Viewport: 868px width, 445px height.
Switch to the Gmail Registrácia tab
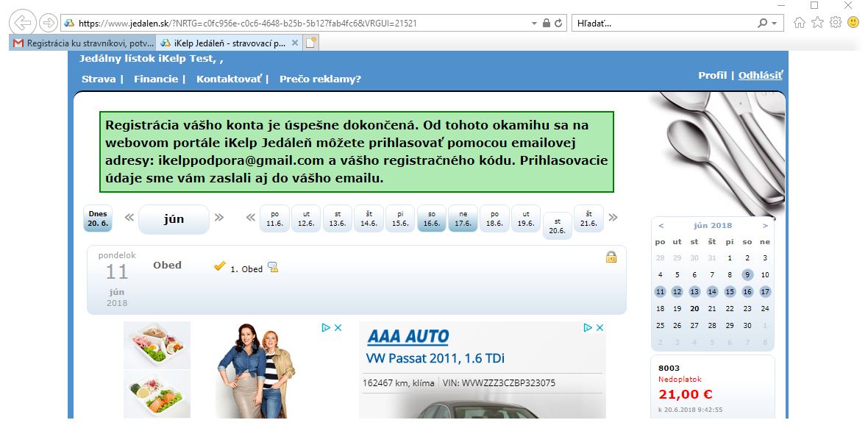point(82,43)
